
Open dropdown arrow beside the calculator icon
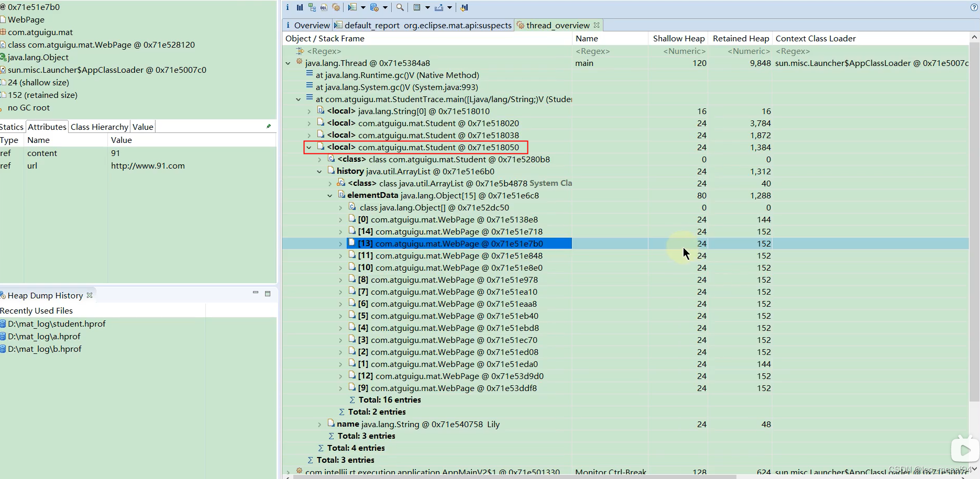[x=427, y=7]
